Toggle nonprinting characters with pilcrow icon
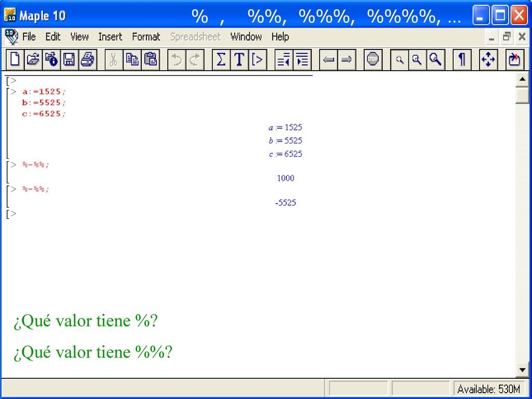Screen dimensions: 532x399 click(x=461, y=60)
